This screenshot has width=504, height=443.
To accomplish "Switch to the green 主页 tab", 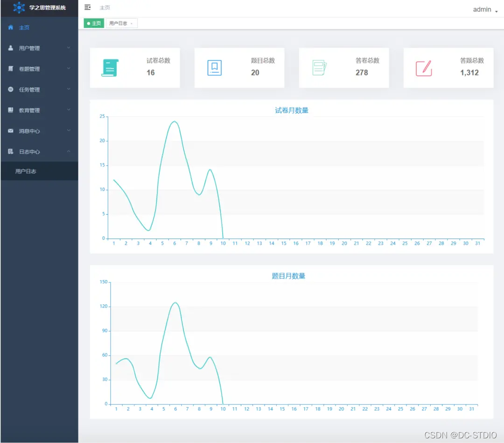I will (x=94, y=23).
